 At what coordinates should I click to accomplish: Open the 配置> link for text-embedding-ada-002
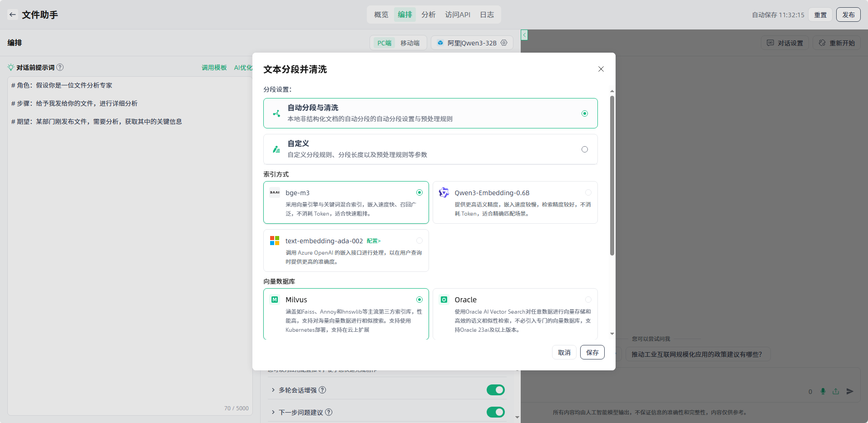pos(374,241)
